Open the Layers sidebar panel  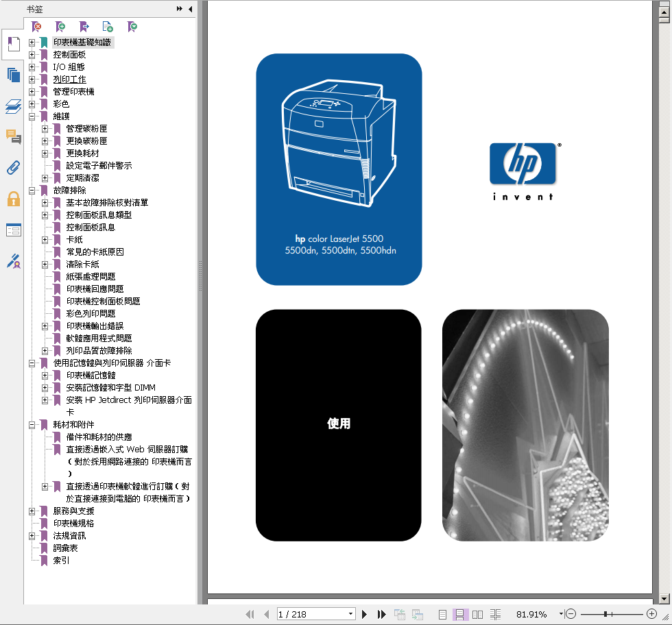coord(13,106)
